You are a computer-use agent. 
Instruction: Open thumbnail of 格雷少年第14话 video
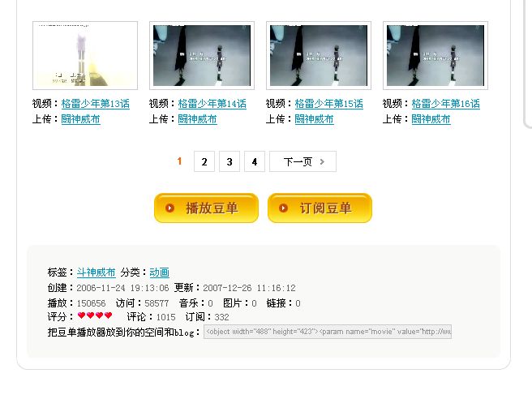tap(202, 56)
